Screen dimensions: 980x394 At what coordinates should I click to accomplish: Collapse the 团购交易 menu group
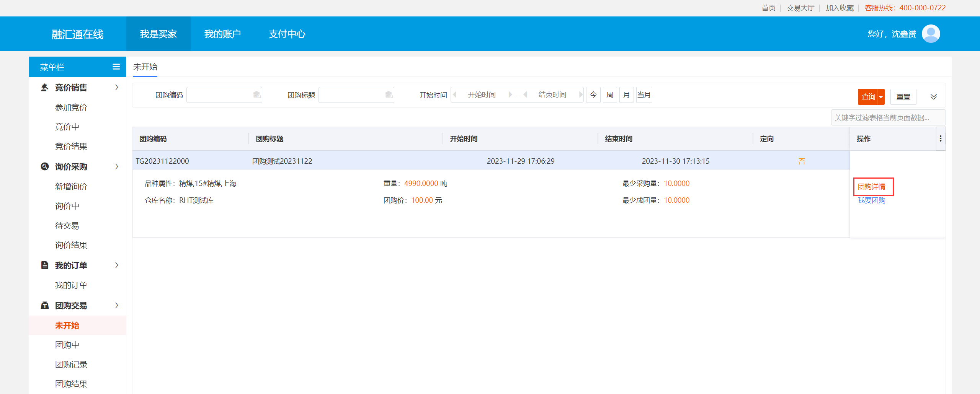(117, 305)
